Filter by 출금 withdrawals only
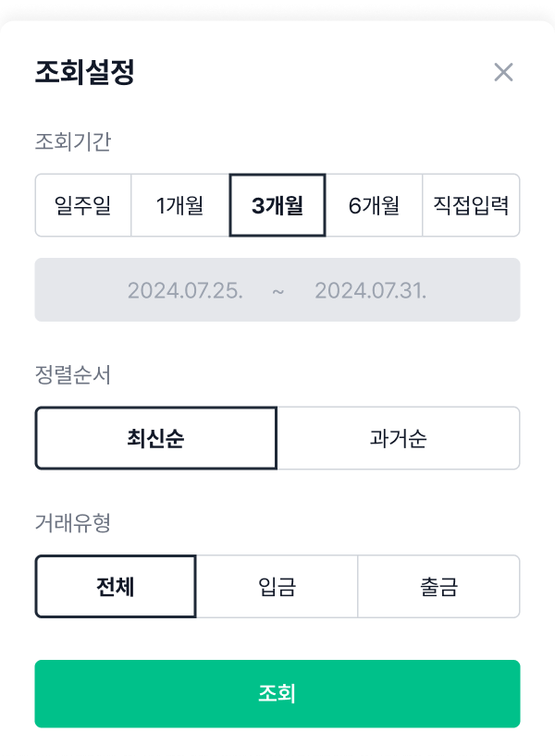The image size is (555, 756). tap(438, 586)
